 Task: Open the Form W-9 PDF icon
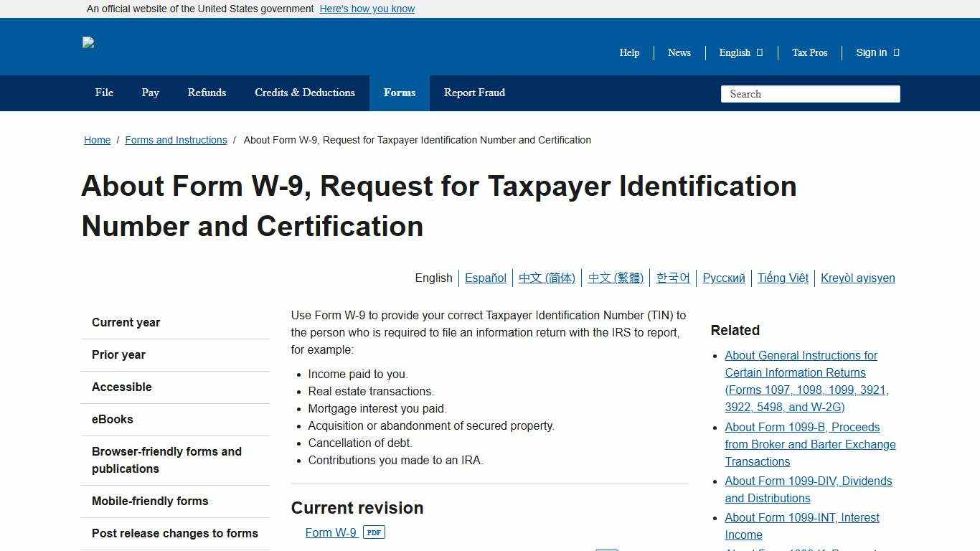coord(374,532)
